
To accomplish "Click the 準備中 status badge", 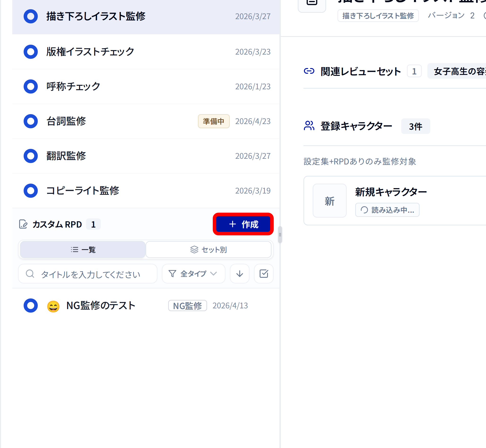I will point(214,121).
